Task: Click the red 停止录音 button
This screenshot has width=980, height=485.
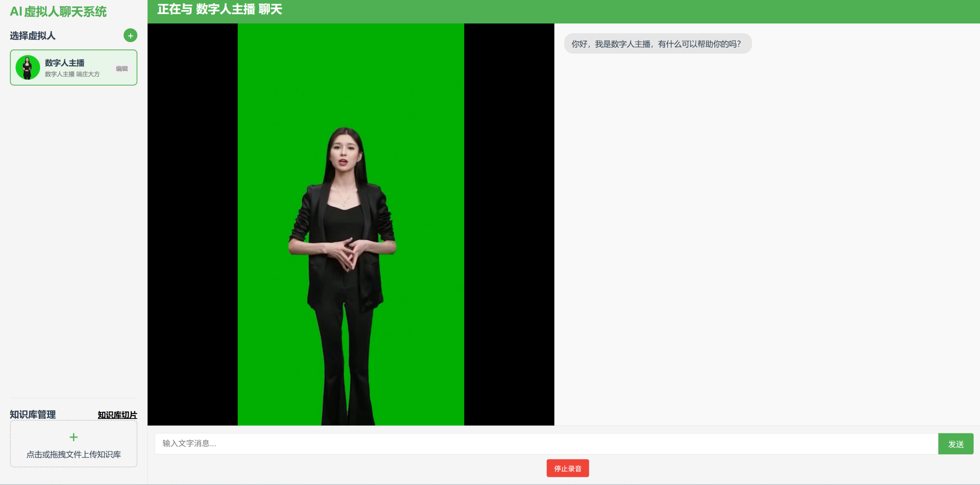Action: pyautogui.click(x=567, y=468)
